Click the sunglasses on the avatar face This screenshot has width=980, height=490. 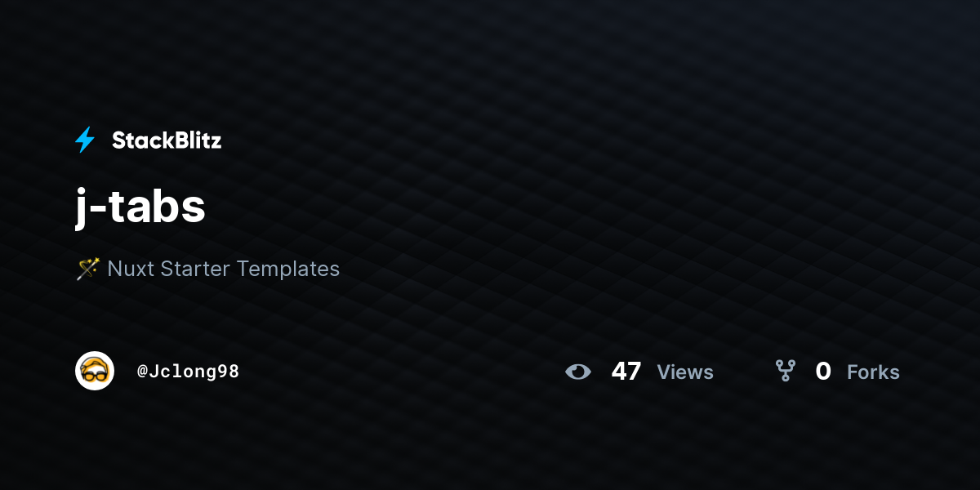pos(95,375)
